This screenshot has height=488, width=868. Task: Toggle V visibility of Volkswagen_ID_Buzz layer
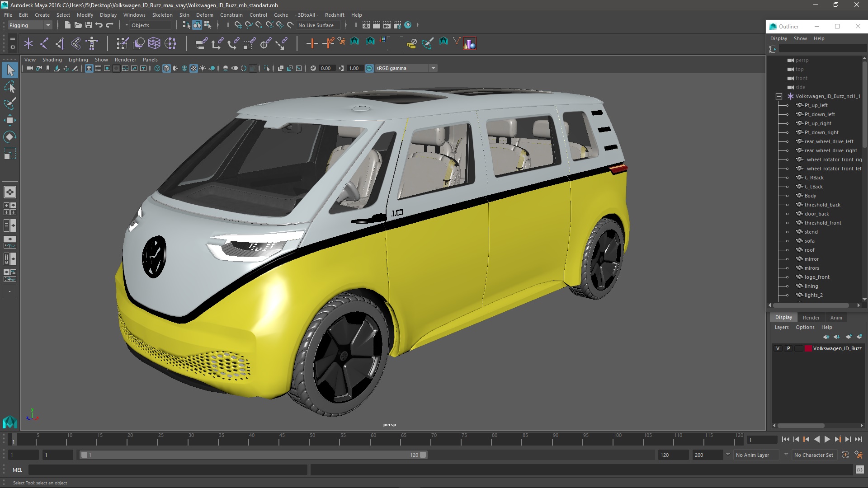[778, 348]
